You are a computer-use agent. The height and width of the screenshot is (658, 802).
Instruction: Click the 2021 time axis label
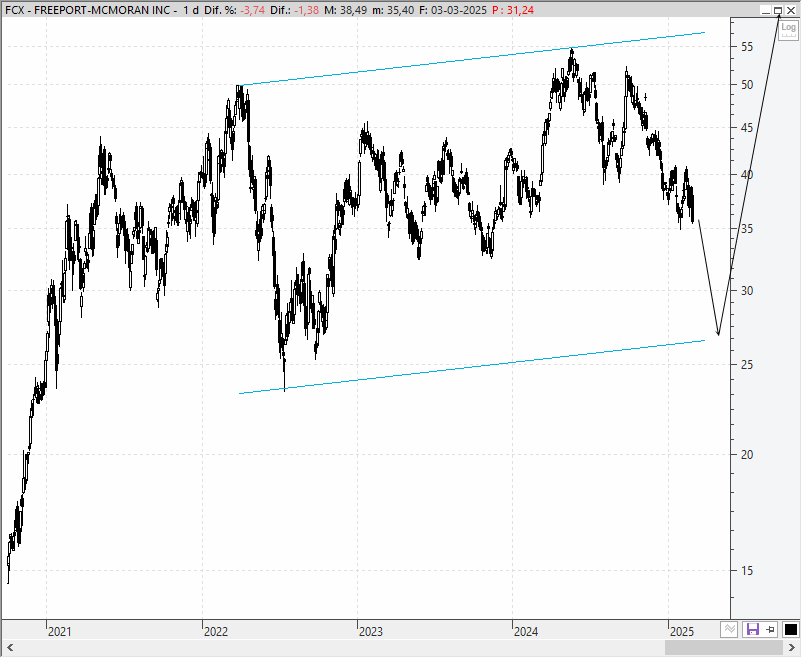(x=60, y=632)
